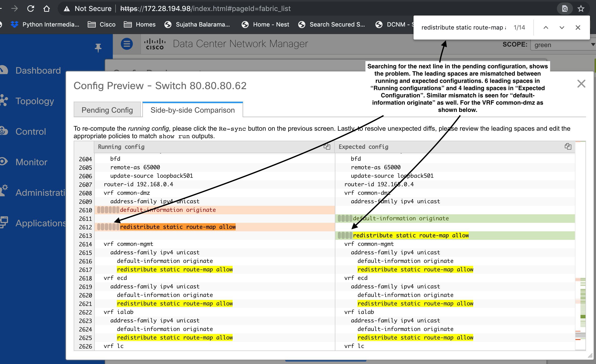
Task: Close the Config Preview dialog
Action: 581,84
